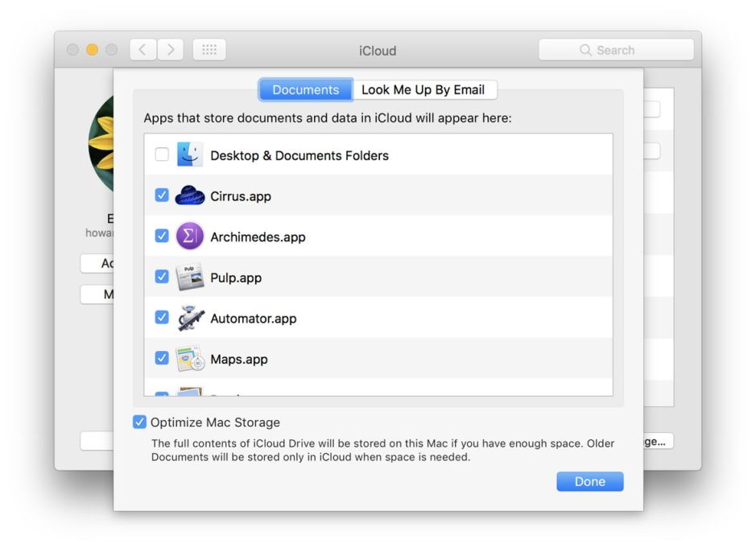Switch to the Look Me Up By Email tab

point(425,89)
